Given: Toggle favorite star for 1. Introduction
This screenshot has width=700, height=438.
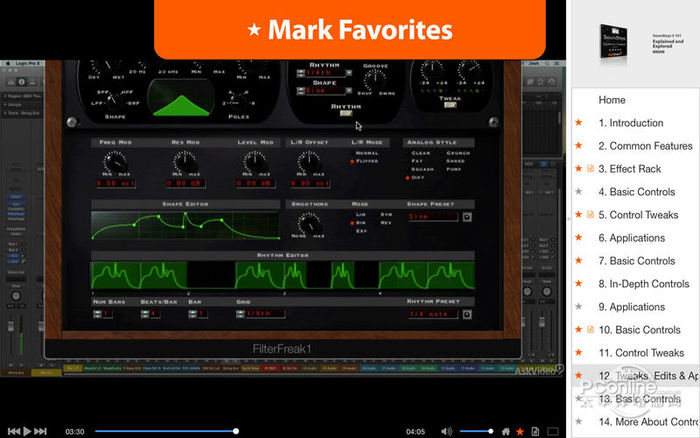Looking at the screenshot, I should coord(579,122).
